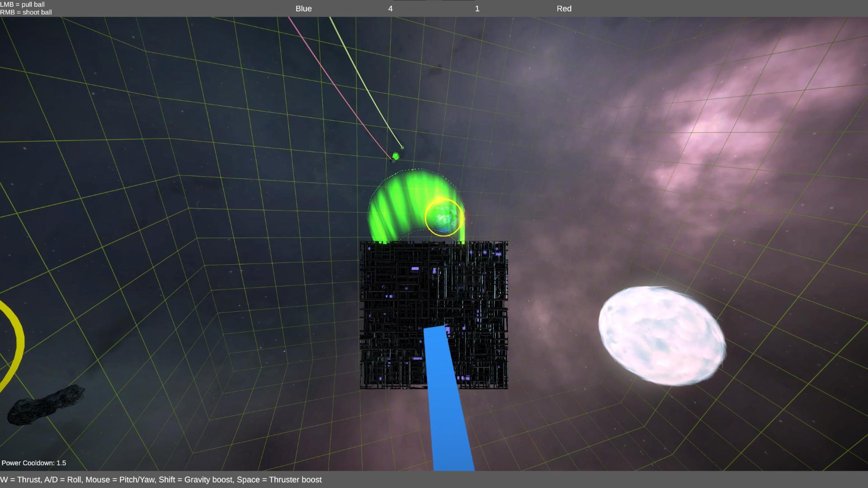Image resolution: width=868 pixels, height=488 pixels.
Task: Click the Power Cooldown readout
Action: tap(34, 463)
